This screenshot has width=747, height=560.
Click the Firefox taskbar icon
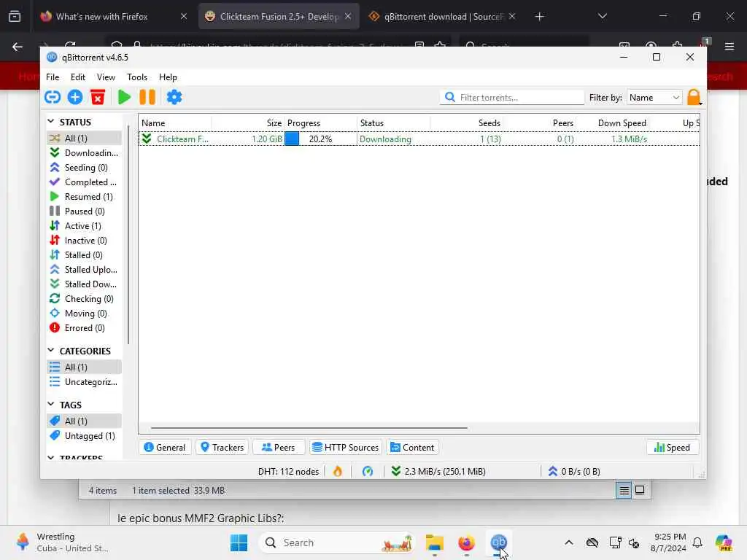click(x=466, y=542)
